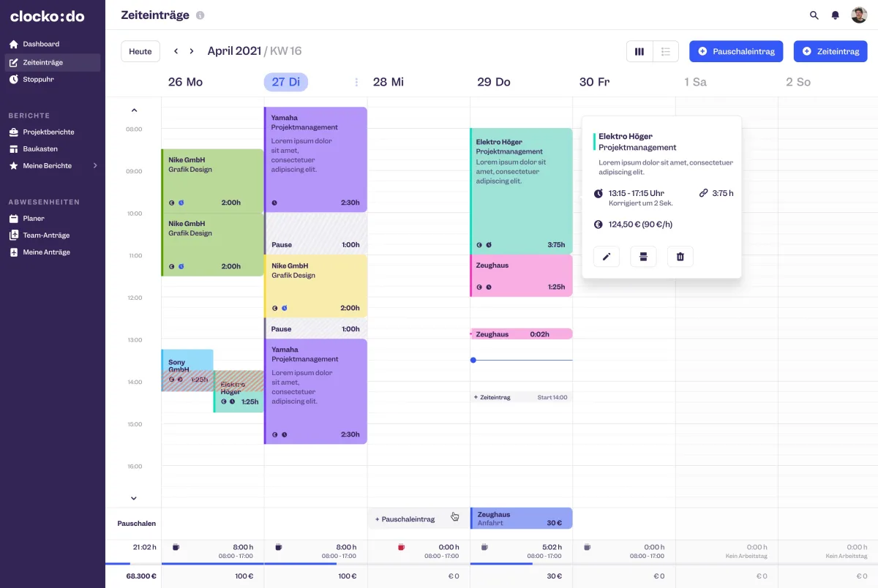Open the user profile avatar
Screen dimensions: 878x588
[x=859, y=15]
